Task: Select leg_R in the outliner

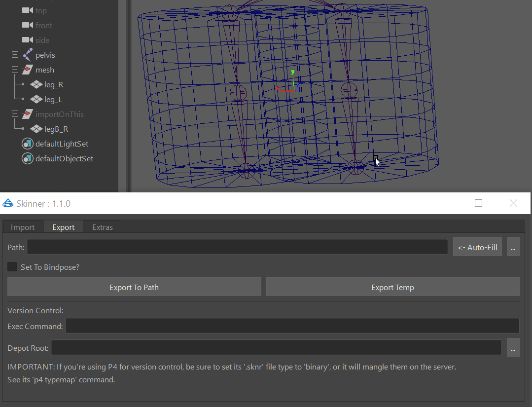Action: (x=54, y=85)
